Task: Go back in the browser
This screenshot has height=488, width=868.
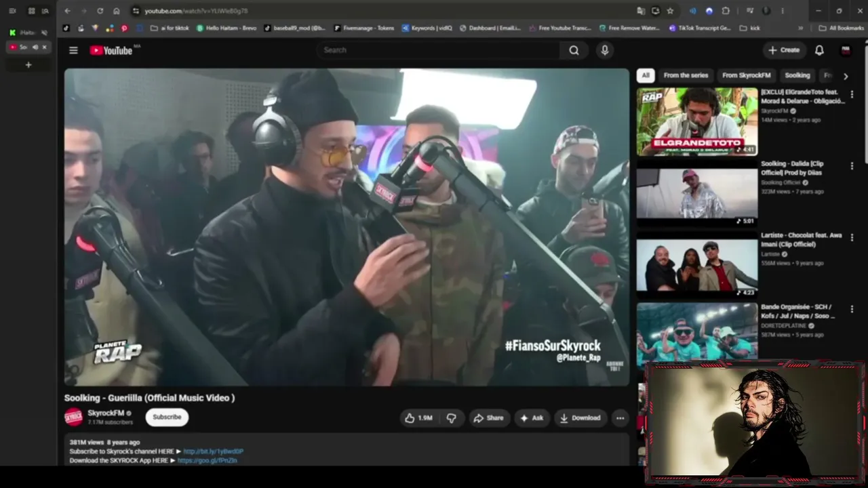Action: pos(67,11)
